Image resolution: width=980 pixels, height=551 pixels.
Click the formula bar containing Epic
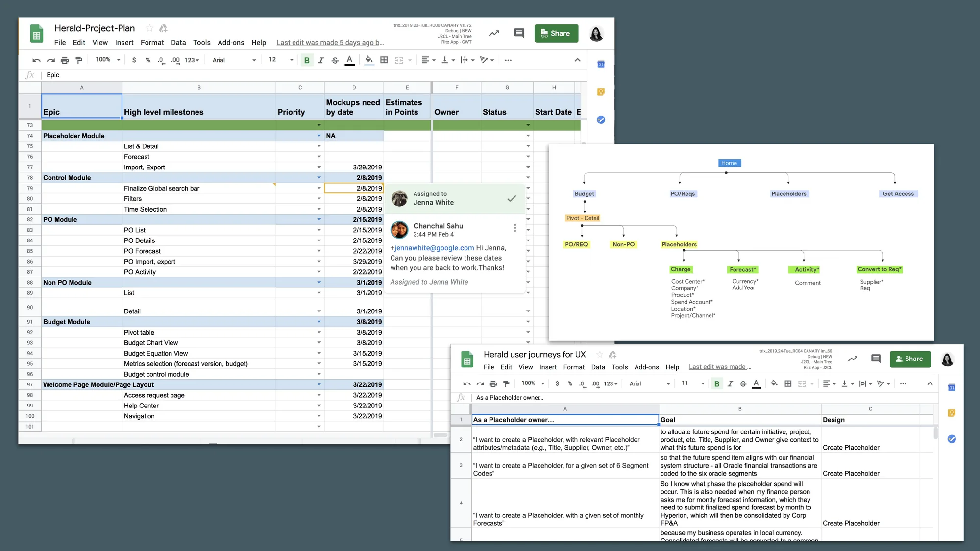click(x=314, y=75)
